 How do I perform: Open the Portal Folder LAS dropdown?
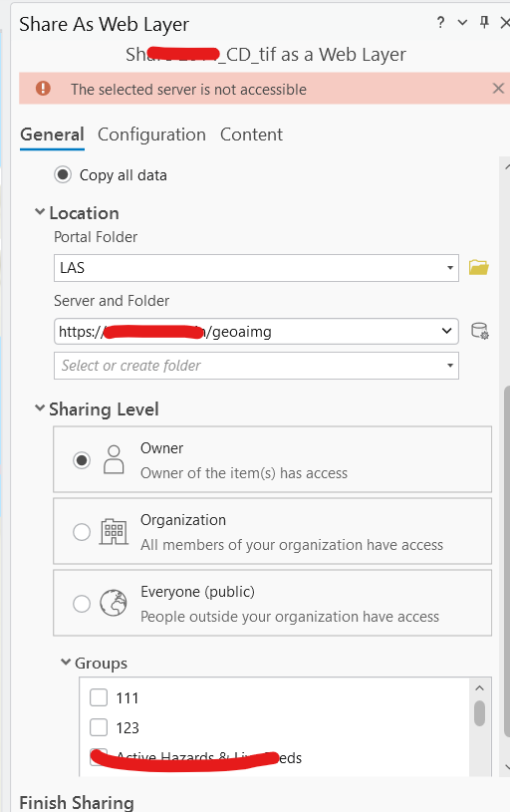pos(256,268)
